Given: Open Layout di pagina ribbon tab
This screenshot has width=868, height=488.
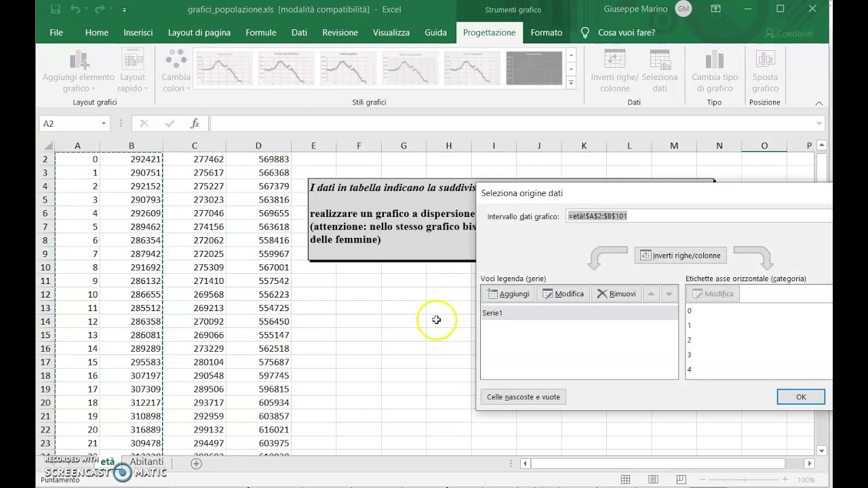Looking at the screenshot, I should (x=199, y=33).
